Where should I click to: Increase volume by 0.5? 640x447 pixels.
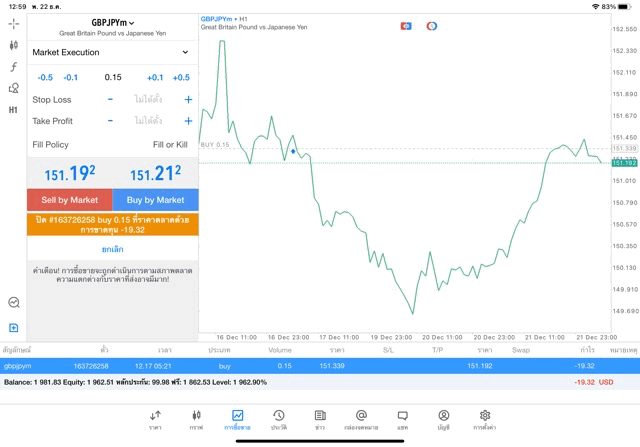tap(181, 78)
